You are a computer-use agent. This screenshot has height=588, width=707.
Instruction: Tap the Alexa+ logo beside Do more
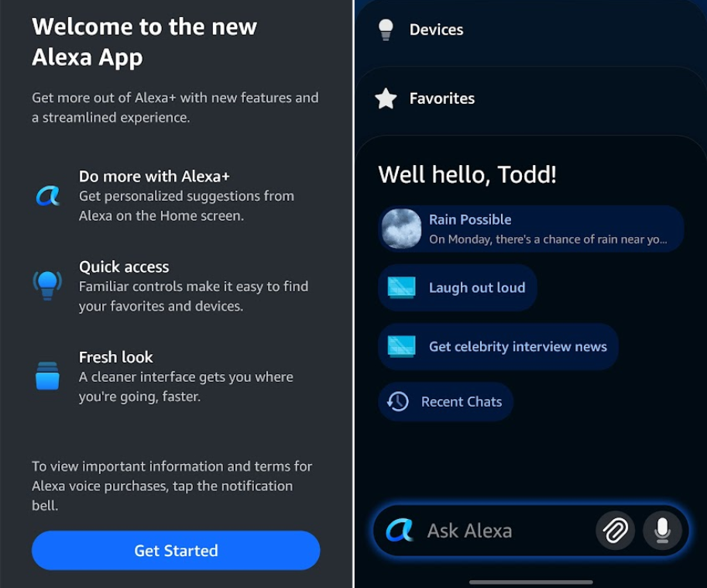47,195
